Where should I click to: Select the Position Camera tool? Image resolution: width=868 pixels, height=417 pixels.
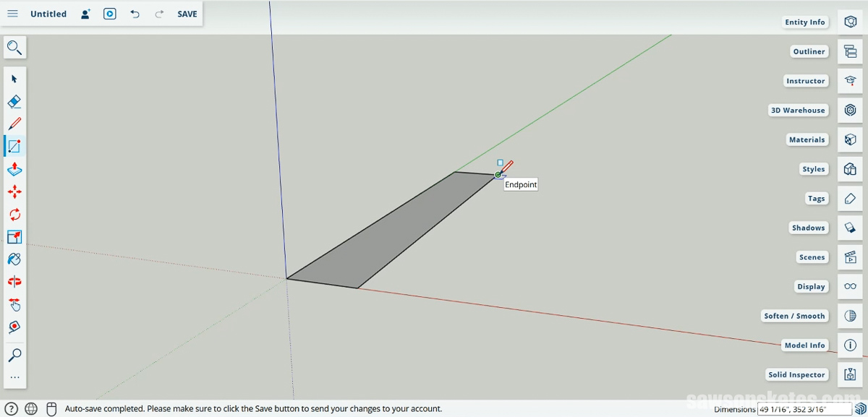[14, 327]
